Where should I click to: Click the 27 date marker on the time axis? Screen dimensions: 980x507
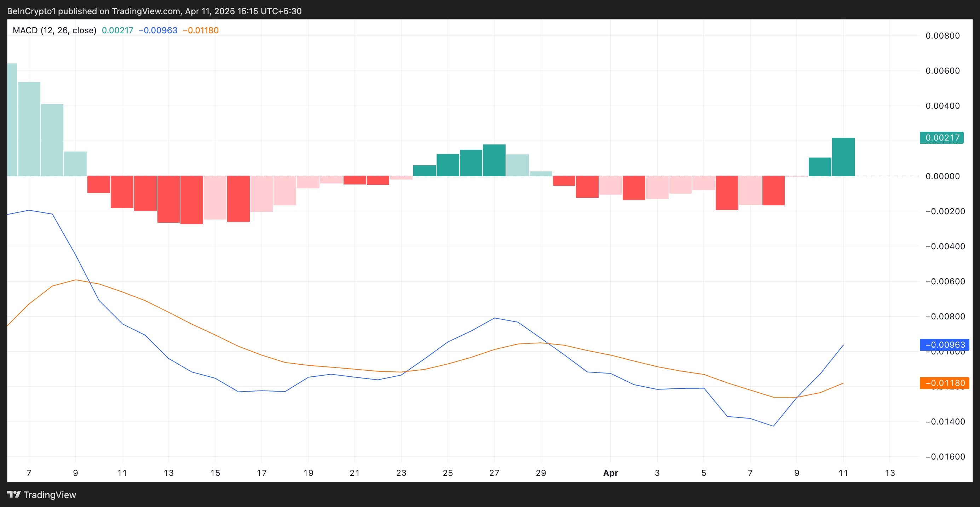point(494,473)
